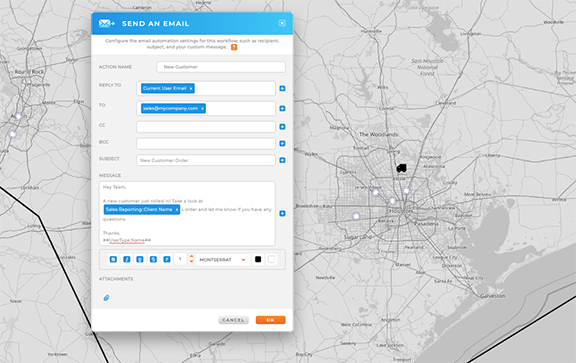Screen dimensions: 576x363
Task: Click the message text Hey Team
Action: [115, 187]
